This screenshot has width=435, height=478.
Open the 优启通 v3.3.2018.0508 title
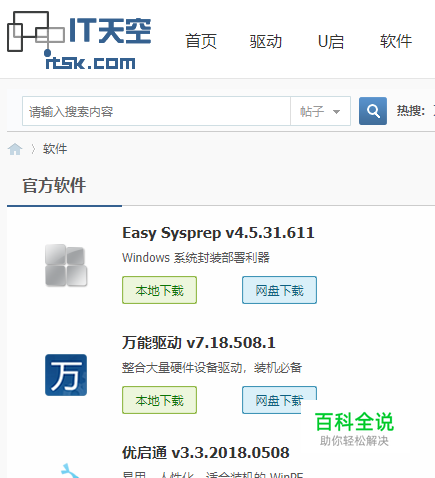pos(206,453)
